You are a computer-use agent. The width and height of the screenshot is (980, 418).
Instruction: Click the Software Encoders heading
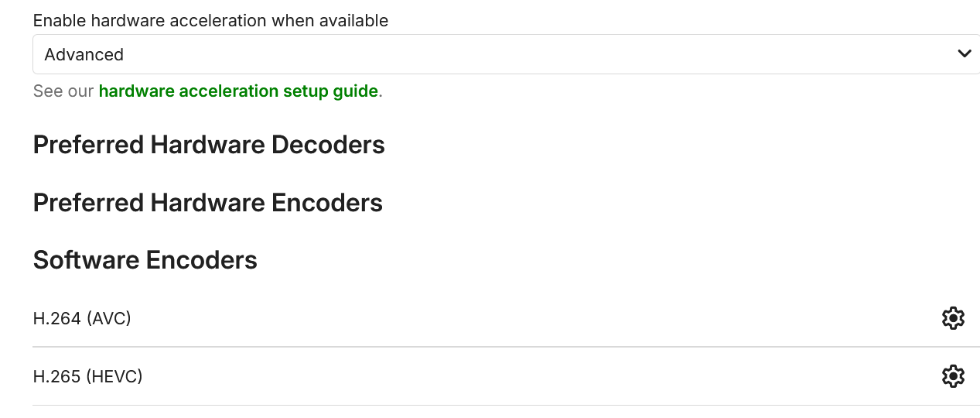[x=145, y=260]
